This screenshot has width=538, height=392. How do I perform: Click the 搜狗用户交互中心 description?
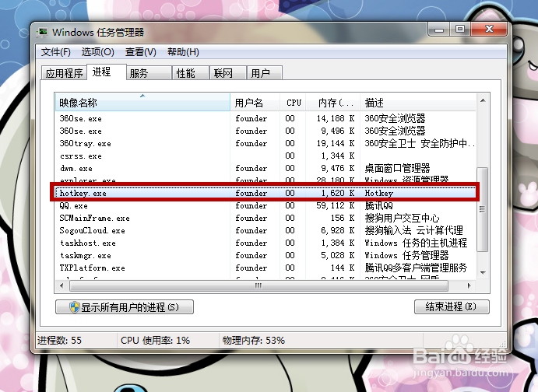pyautogui.click(x=402, y=218)
